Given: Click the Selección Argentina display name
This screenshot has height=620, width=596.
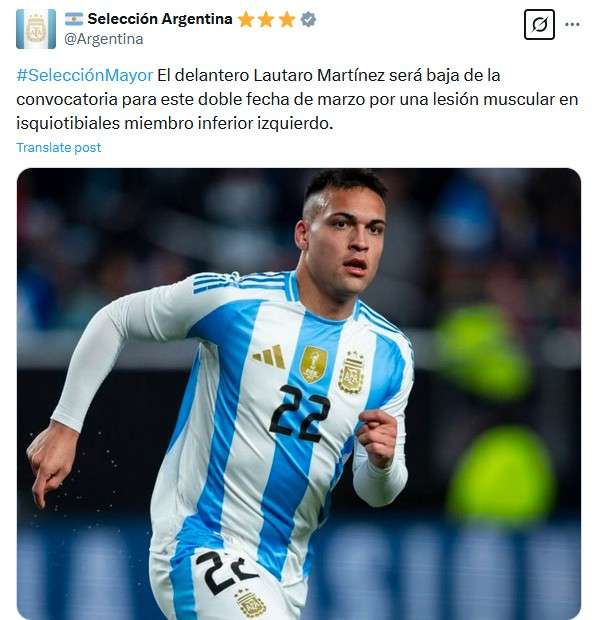Looking at the screenshot, I should click(160, 19).
